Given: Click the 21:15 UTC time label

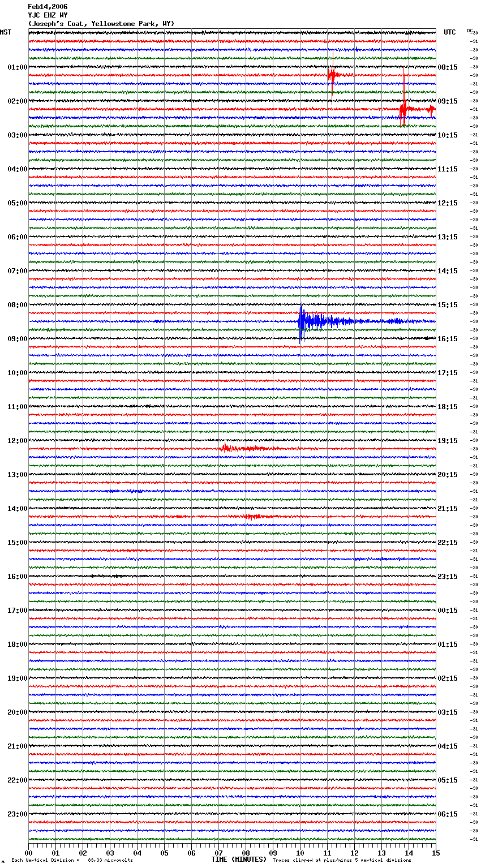Looking at the screenshot, I should [x=448, y=509].
